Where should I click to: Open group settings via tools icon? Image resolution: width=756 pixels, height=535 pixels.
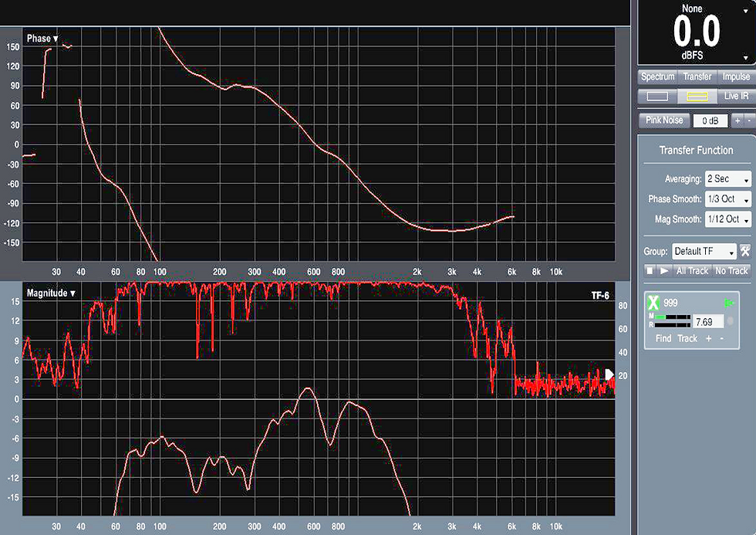(x=745, y=251)
